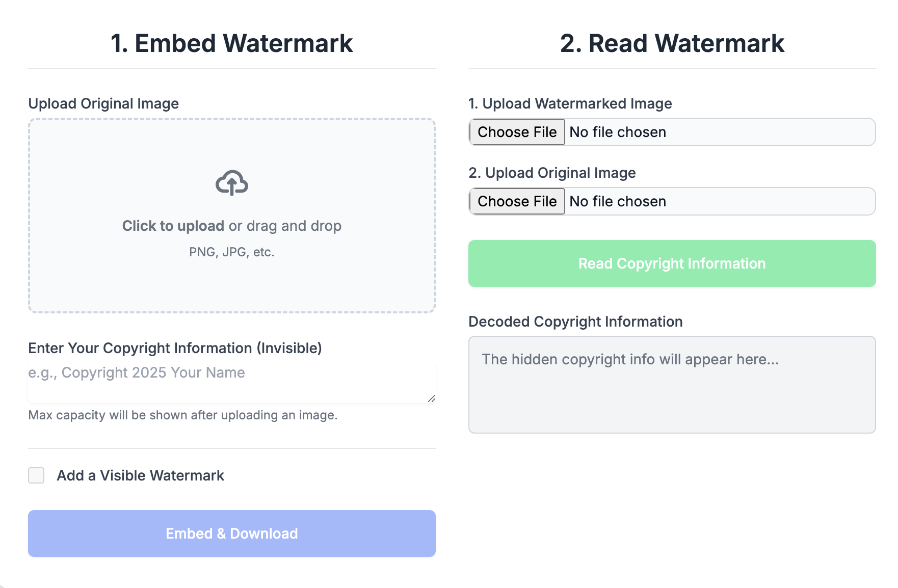Click the textarea resize handle

pyautogui.click(x=432, y=399)
